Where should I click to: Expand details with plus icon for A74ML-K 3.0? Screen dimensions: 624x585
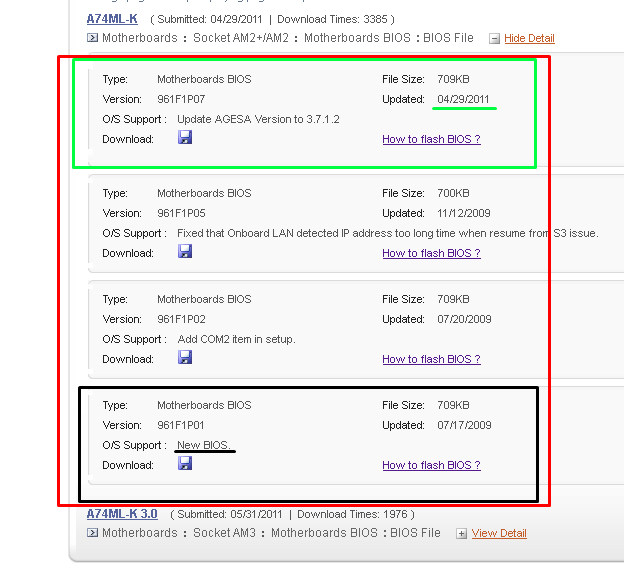click(461, 534)
